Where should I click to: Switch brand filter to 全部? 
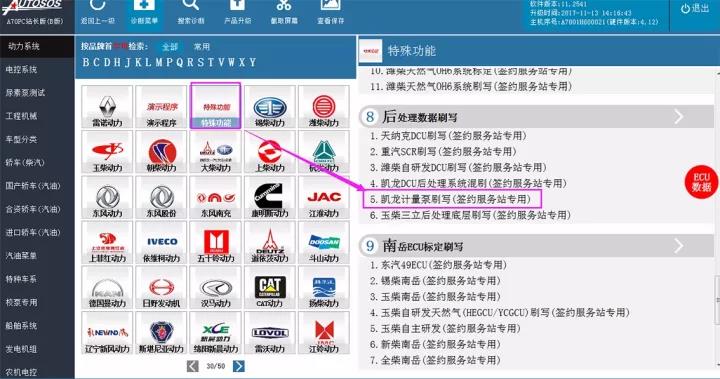(x=169, y=47)
